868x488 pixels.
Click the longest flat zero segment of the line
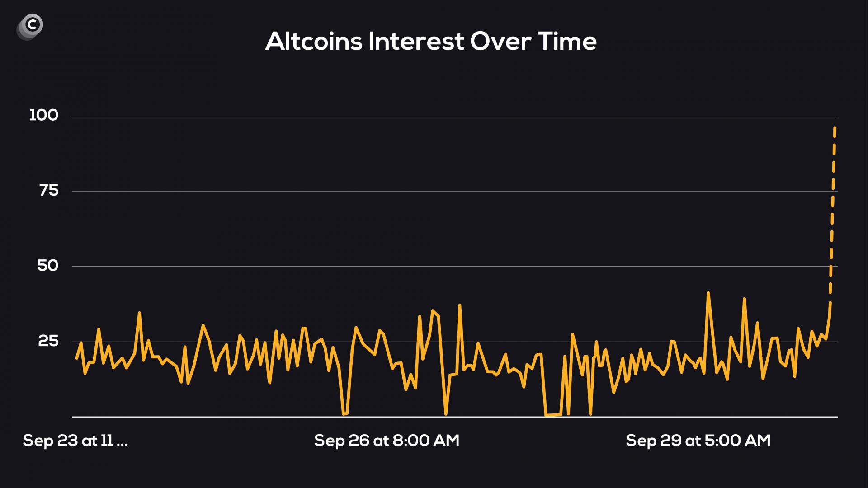pyautogui.click(x=553, y=414)
